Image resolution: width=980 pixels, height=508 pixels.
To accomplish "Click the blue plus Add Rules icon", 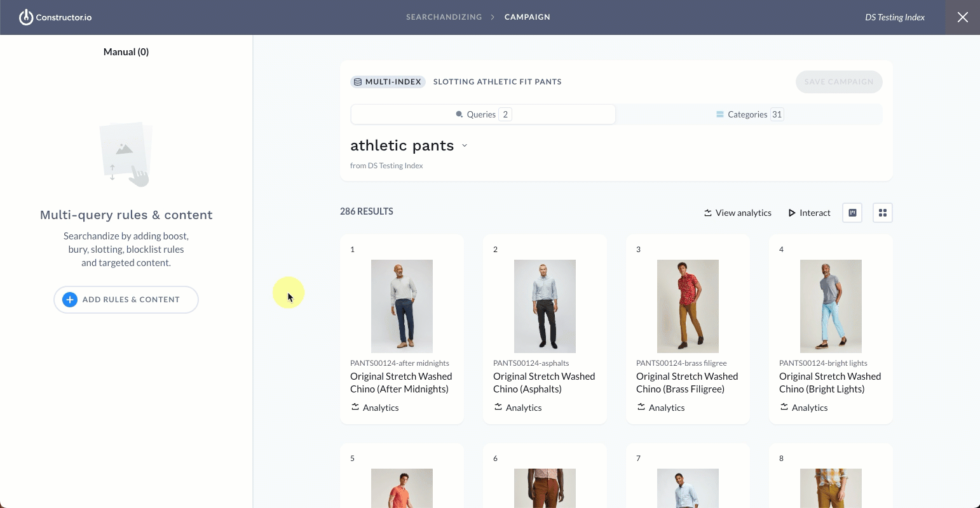I will (x=70, y=300).
